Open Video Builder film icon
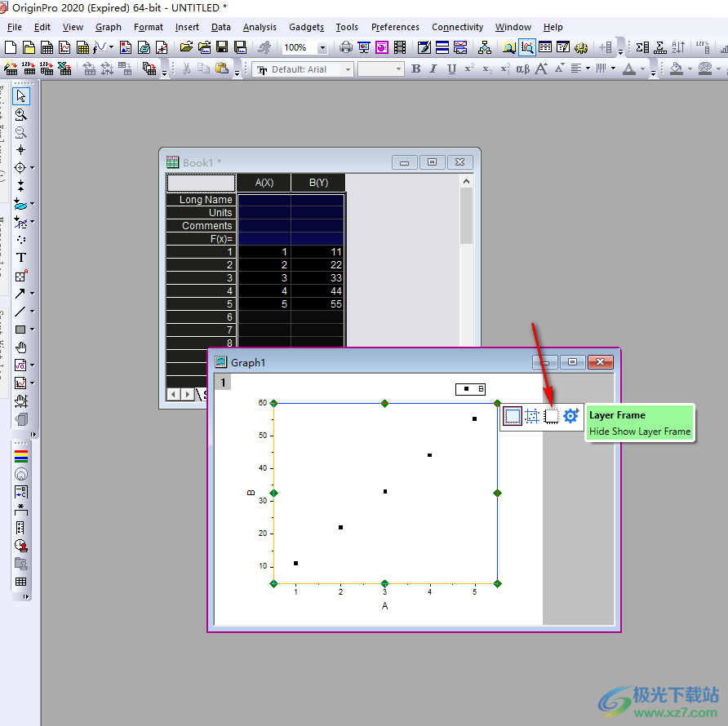728x726 pixels. coord(400,47)
